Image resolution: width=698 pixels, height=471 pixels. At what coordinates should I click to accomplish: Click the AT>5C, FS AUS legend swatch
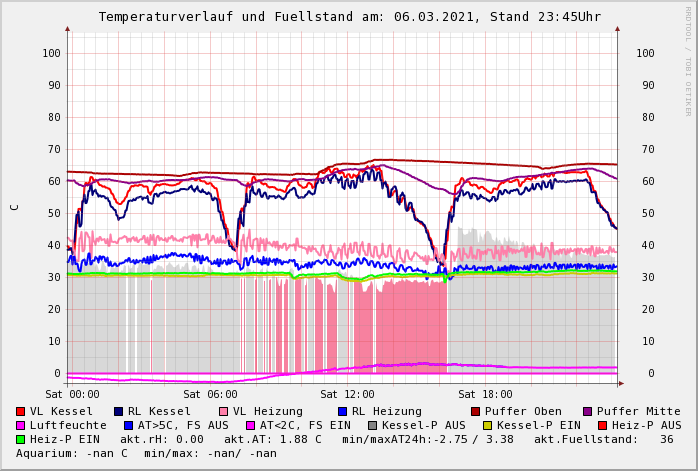click(129, 425)
